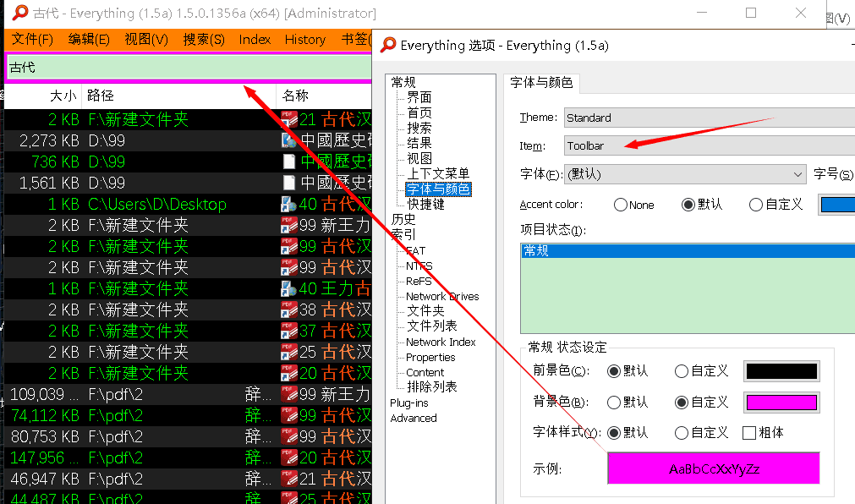The image size is (855, 504).
Task: Click the Everything icon in options dialog title
Action: [x=388, y=46]
